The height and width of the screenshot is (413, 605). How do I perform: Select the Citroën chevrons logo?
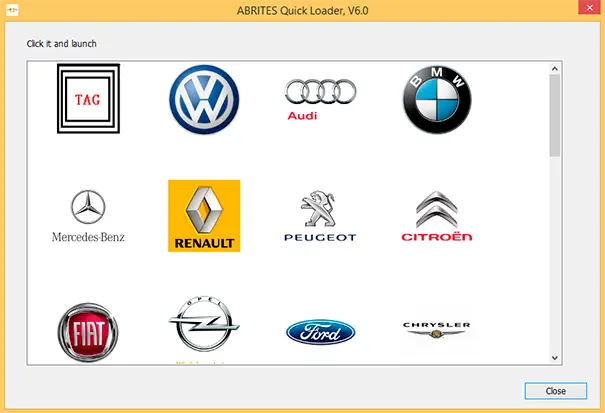(x=436, y=215)
